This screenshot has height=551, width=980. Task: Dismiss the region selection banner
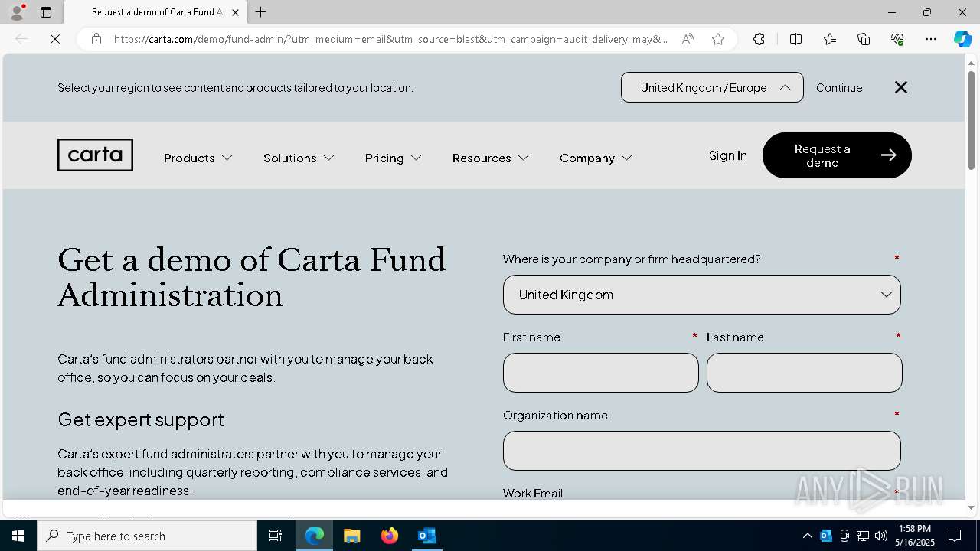coord(901,87)
